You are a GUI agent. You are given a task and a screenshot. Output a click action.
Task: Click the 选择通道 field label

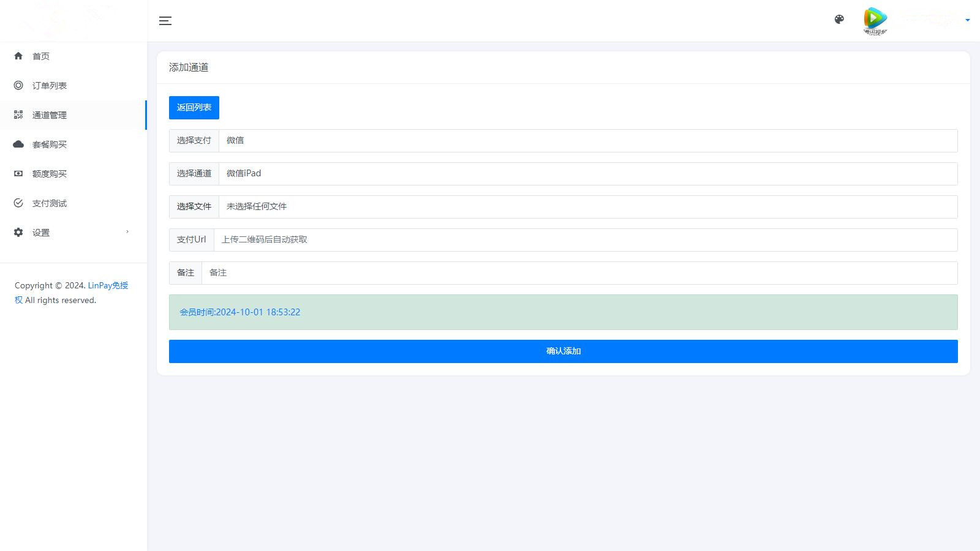[194, 174]
